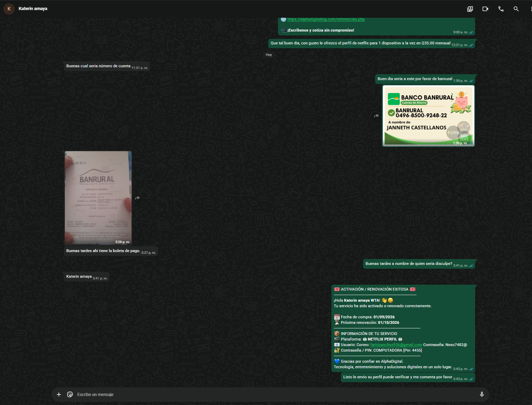The image size is (532, 405).
Task: Click the '¡Escríbenos y cotiza sin compromiso!' text
Action: (321, 31)
